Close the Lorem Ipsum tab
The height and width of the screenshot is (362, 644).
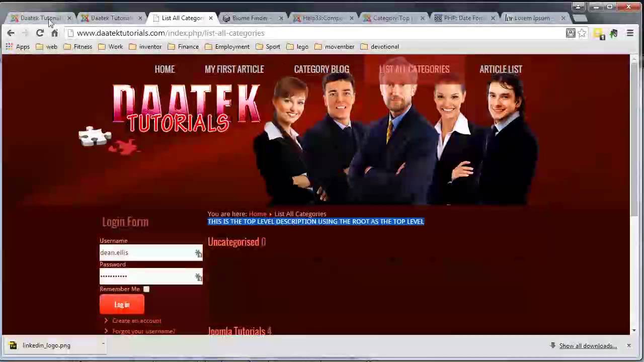(563, 18)
